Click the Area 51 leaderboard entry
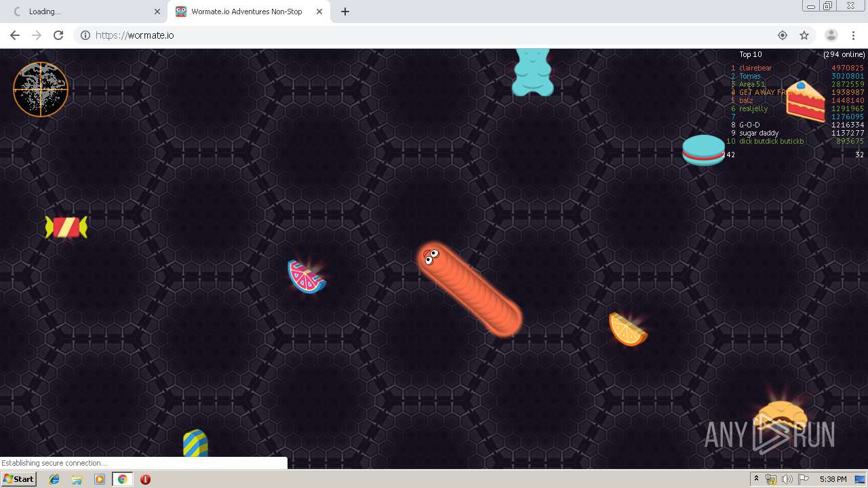This screenshot has height=488, width=868. click(752, 84)
